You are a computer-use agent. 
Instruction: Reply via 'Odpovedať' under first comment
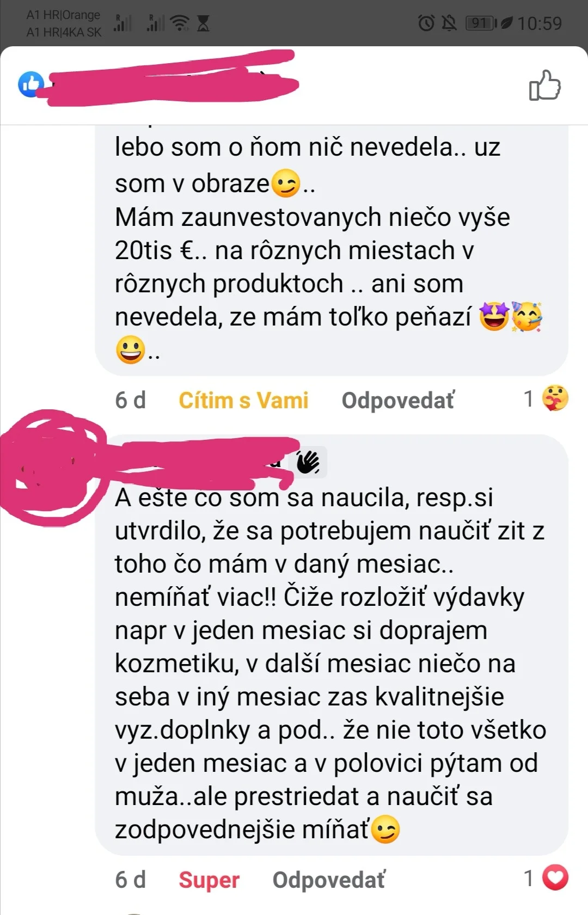coord(398,400)
